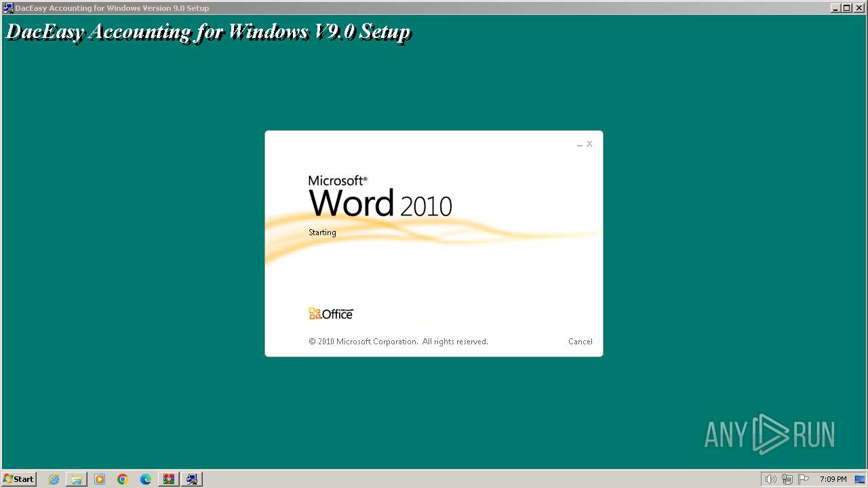Open WinRAR taskbar item
868x488 pixels.
pos(169,479)
